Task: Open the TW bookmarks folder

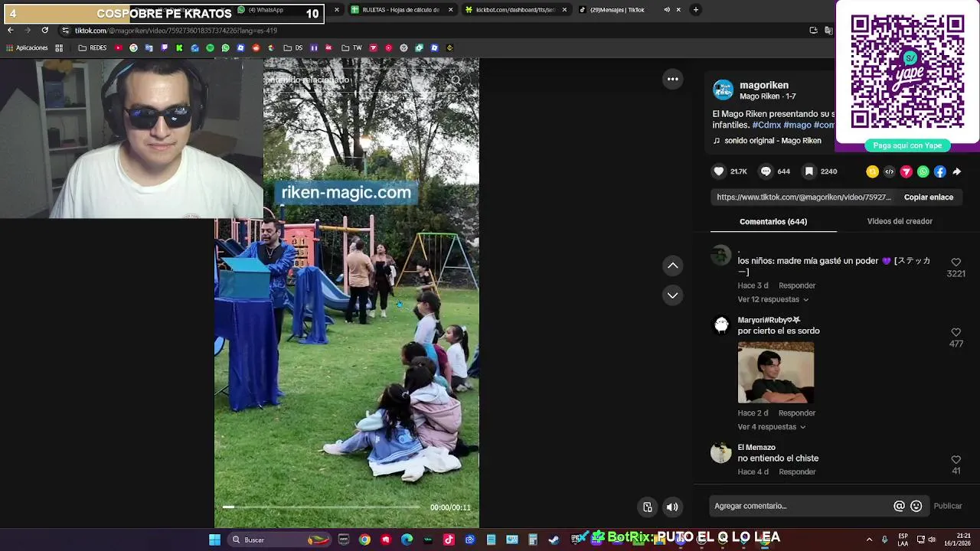Action: [351, 48]
